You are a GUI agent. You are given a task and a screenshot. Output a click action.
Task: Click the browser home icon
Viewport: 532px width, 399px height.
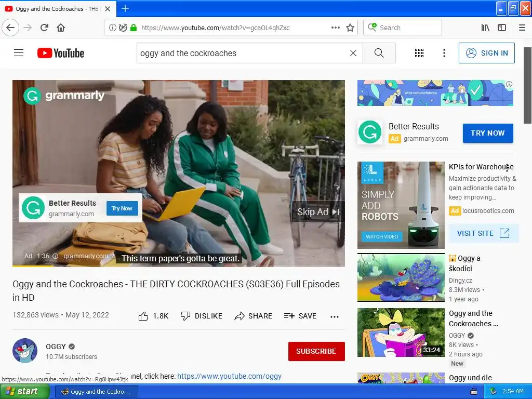pyautogui.click(x=61, y=28)
